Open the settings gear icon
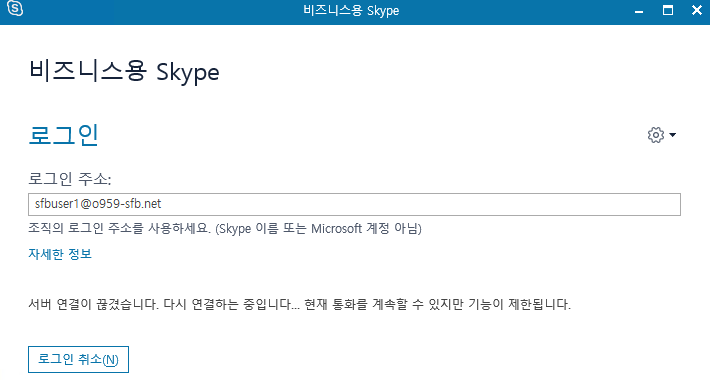The image size is (710, 380). coord(655,135)
